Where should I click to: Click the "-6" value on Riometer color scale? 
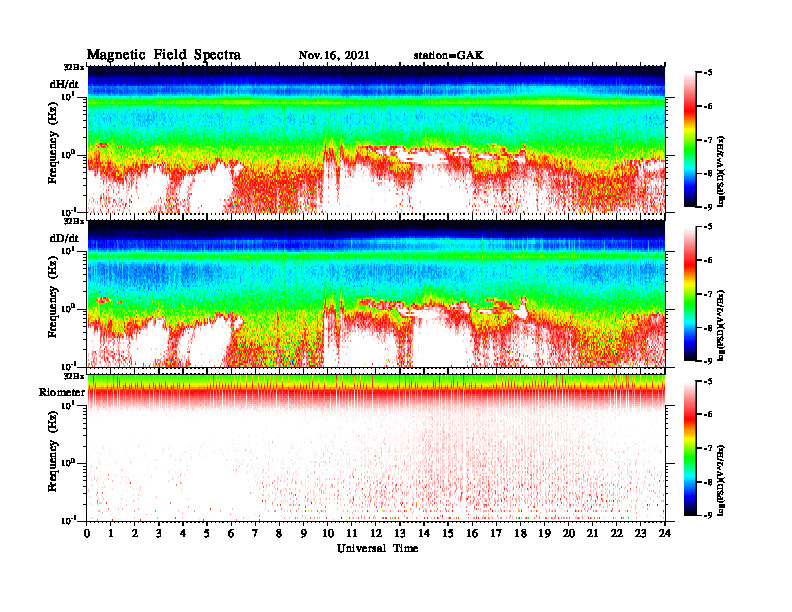point(708,414)
